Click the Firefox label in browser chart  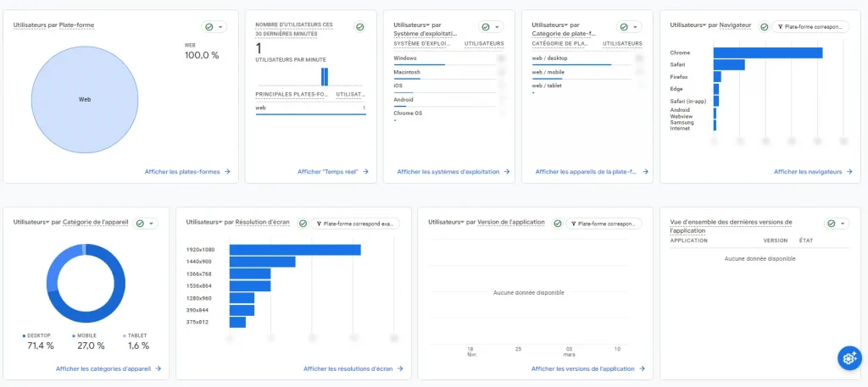(679, 77)
